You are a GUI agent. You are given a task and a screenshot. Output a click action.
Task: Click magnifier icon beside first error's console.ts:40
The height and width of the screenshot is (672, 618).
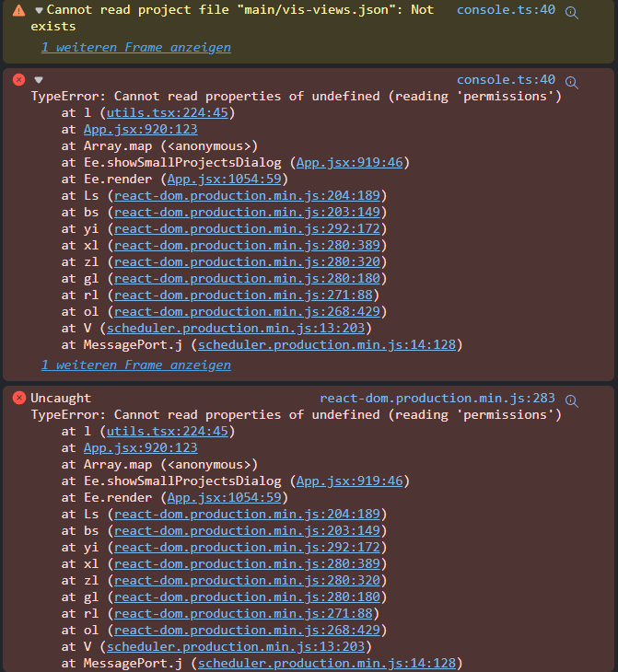click(x=571, y=81)
